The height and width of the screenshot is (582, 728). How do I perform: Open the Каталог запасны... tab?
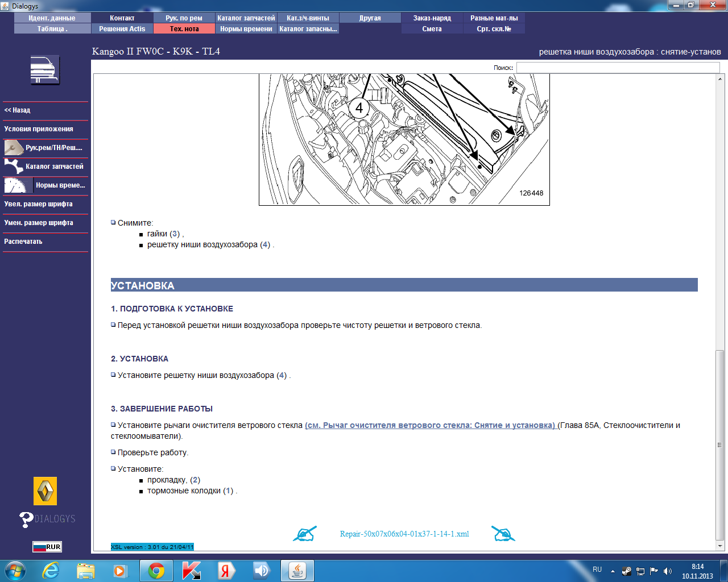click(x=308, y=29)
